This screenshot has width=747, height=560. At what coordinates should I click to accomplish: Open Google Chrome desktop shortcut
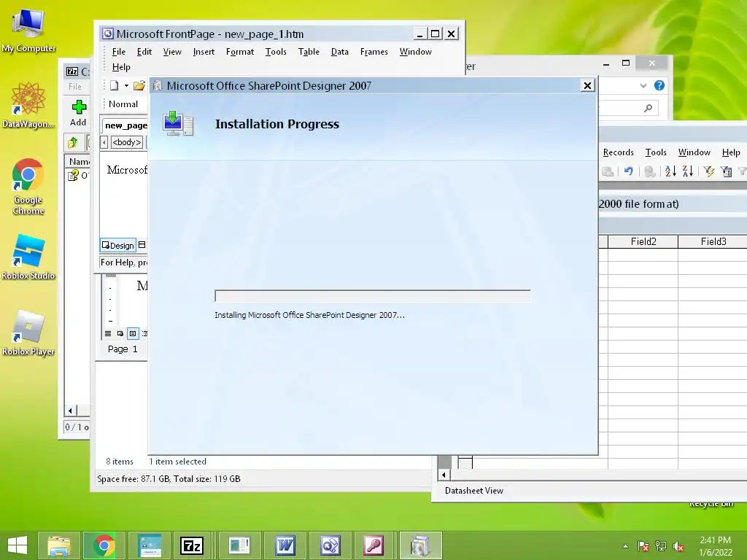click(x=28, y=187)
